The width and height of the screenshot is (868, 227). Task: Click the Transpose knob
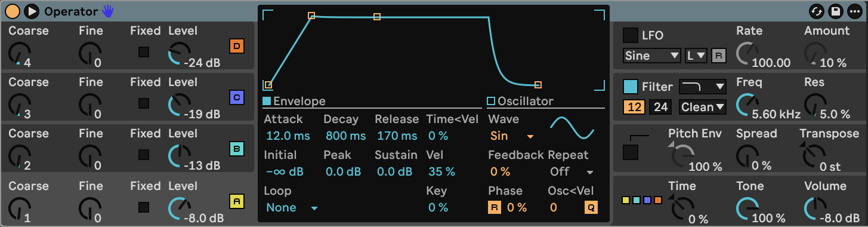click(x=814, y=157)
